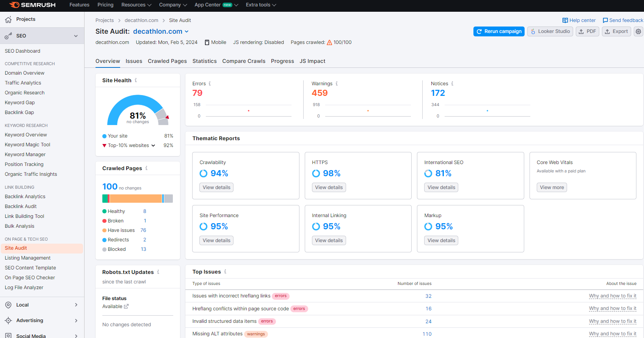Click the pages crawled warning triangle icon

(x=329, y=42)
